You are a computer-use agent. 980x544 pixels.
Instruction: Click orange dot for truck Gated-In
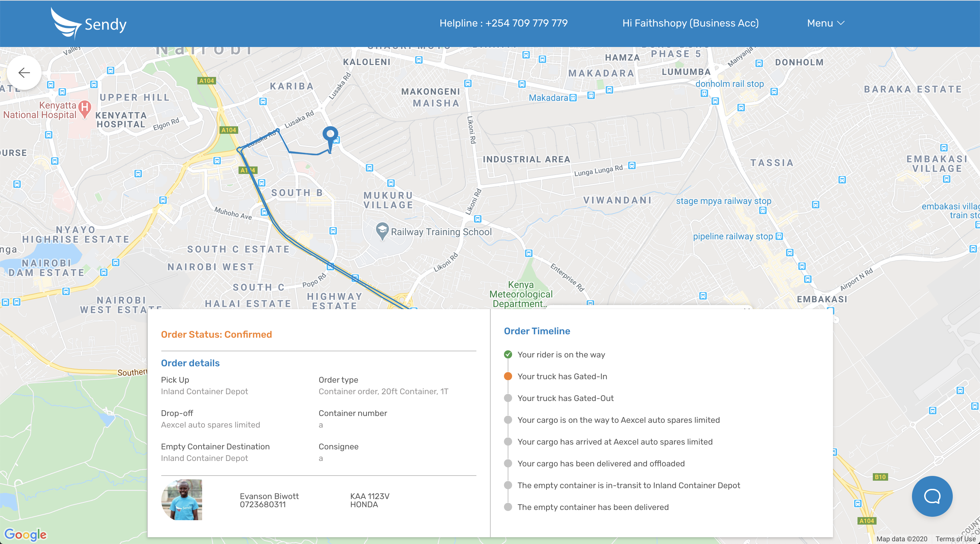(508, 376)
